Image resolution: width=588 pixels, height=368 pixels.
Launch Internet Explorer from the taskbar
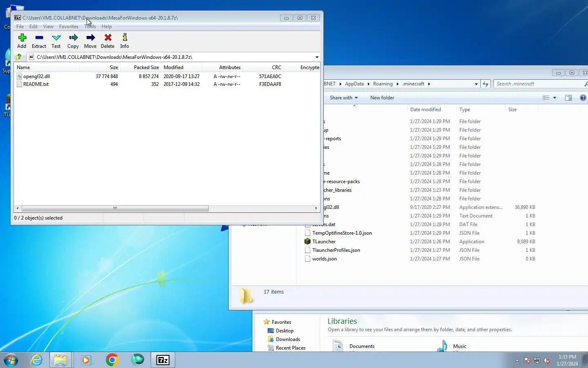point(37,360)
